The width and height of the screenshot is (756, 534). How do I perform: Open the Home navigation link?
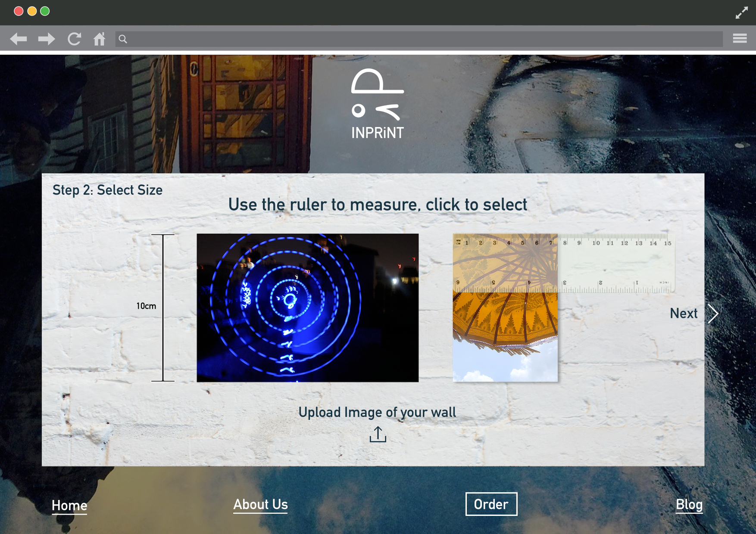pos(69,505)
